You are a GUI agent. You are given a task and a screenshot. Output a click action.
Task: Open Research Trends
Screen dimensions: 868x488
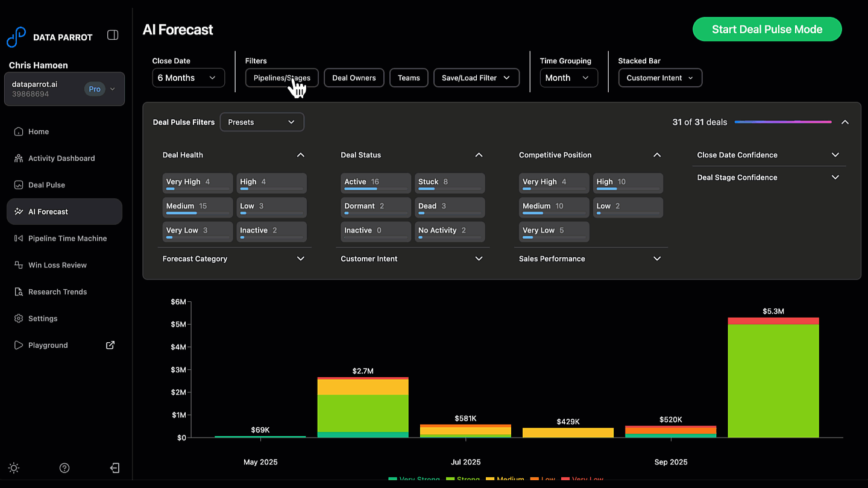click(x=57, y=292)
